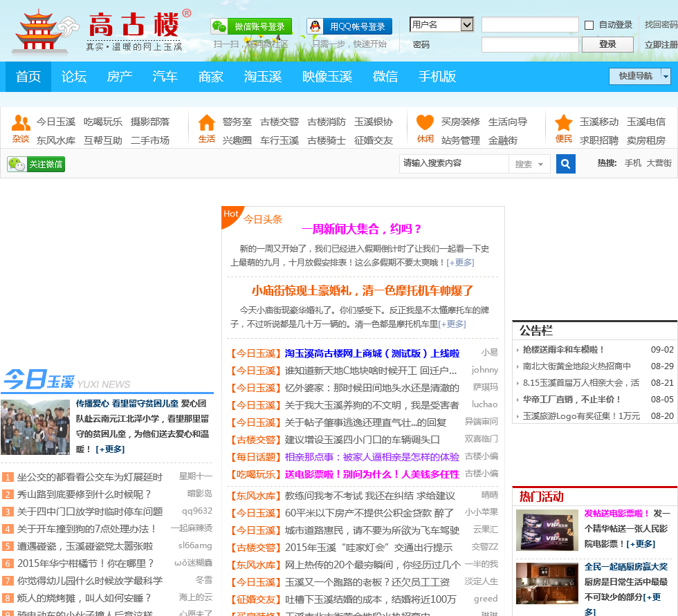Open the 今日玉溪 forum link
This screenshot has height=616, width=678.
pyautogui.click(x=56, y=122)
